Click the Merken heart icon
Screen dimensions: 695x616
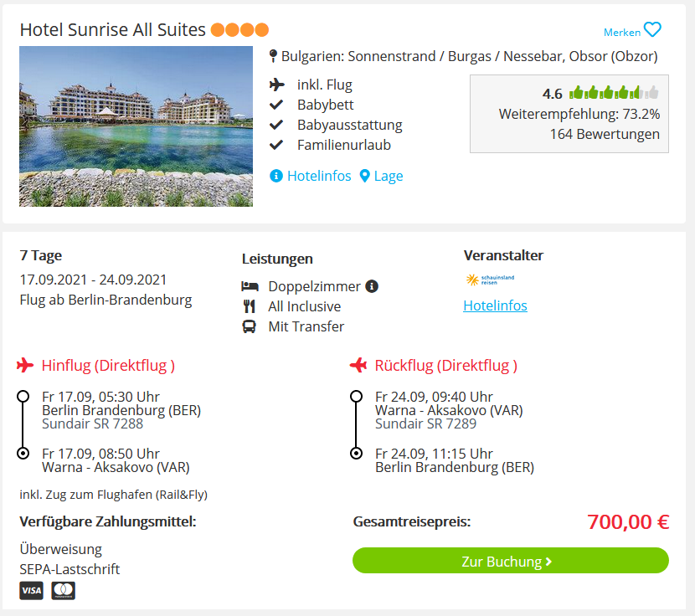click(652, 29)
